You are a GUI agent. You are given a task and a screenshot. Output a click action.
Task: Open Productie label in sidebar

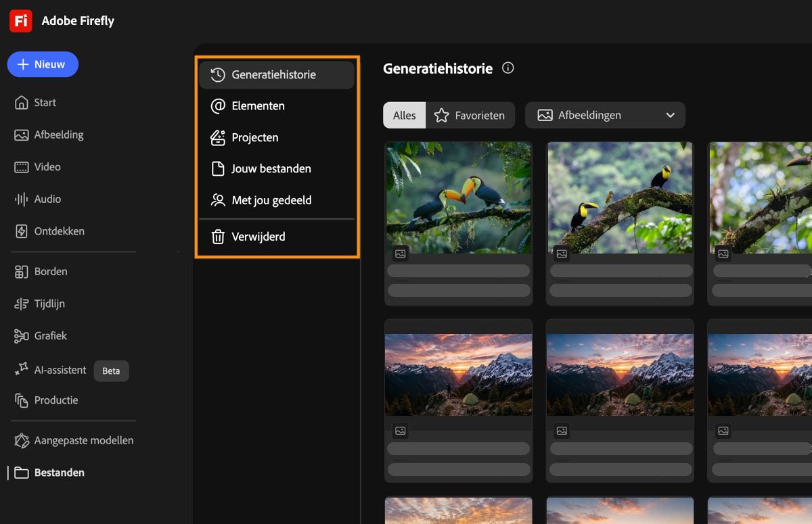click(56, 400)
